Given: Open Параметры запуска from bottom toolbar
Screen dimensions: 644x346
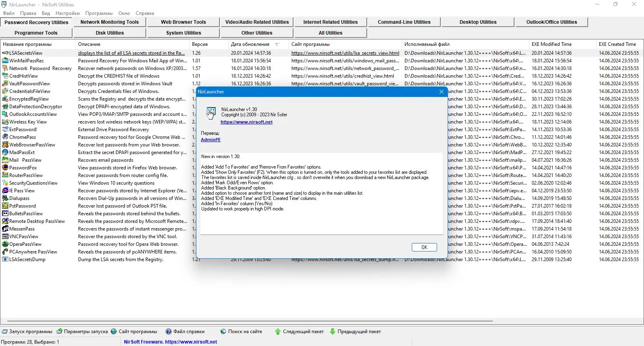Looking at the screenshot, I should pyautogui.click(x=82, y=332).
